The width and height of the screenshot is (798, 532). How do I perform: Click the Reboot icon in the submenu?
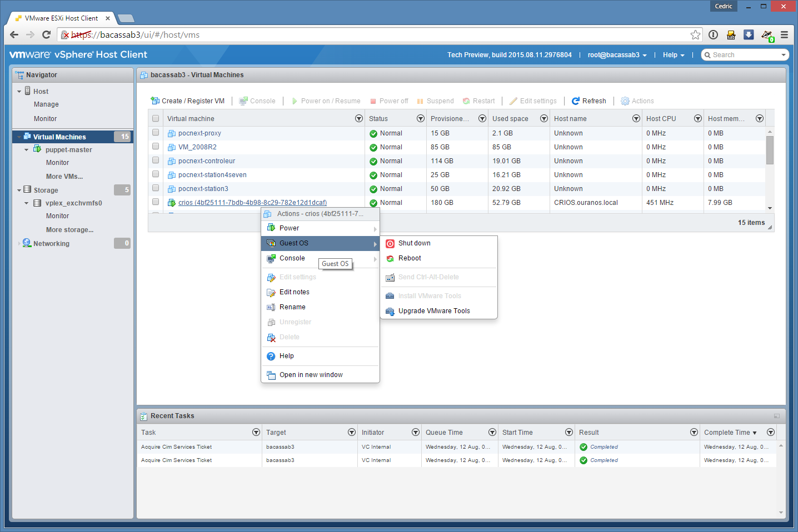390,259
